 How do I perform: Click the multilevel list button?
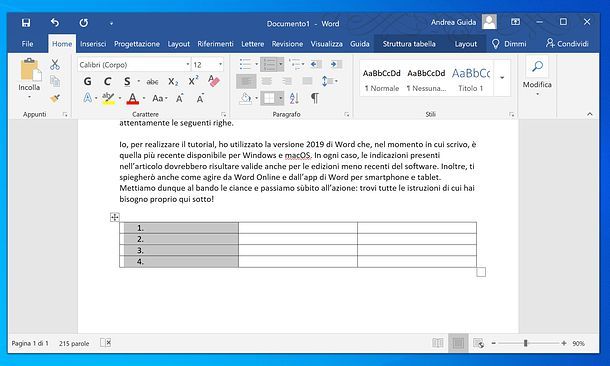[x=294, y=64]
